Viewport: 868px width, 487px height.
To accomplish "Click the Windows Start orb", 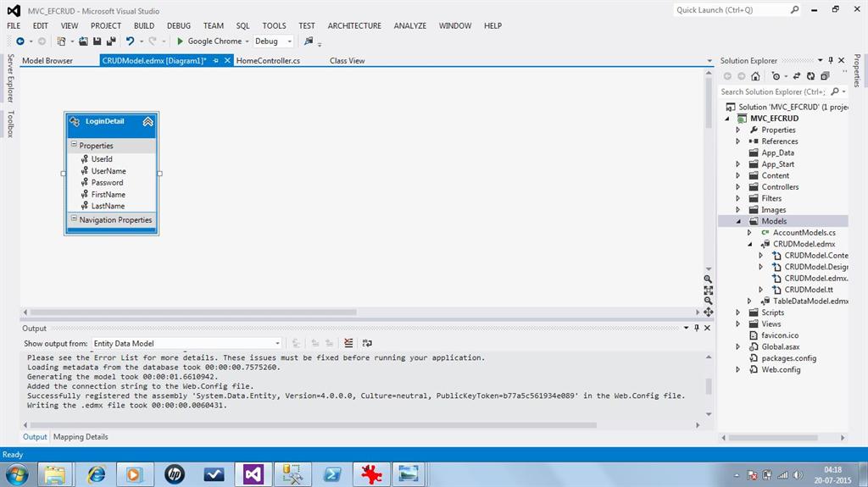I will click(17, 474).
